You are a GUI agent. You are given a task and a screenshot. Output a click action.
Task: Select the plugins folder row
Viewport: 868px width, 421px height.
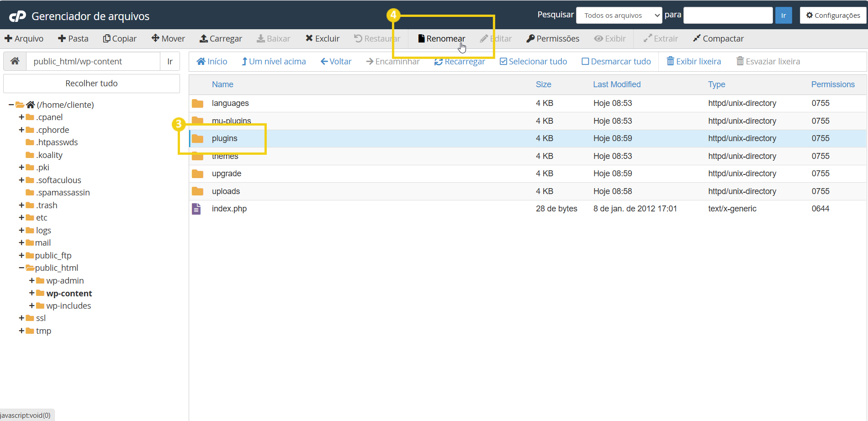528,138
